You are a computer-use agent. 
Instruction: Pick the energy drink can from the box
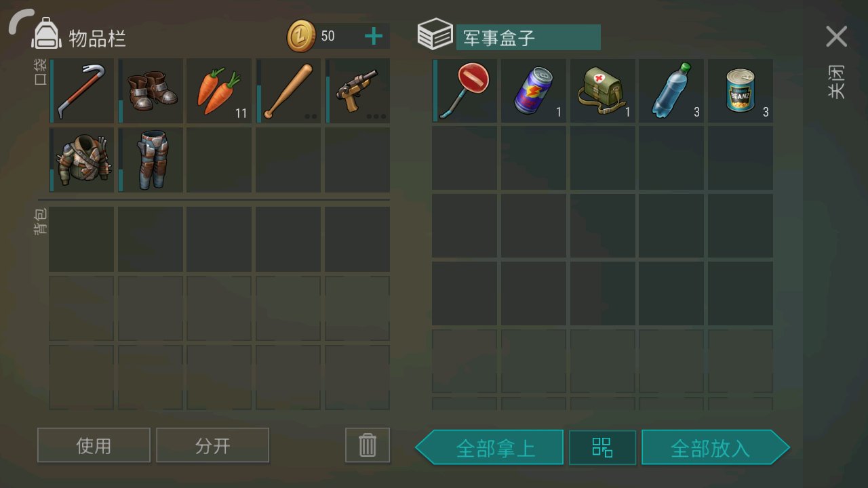pyautogui.click(x=534, y=91)
